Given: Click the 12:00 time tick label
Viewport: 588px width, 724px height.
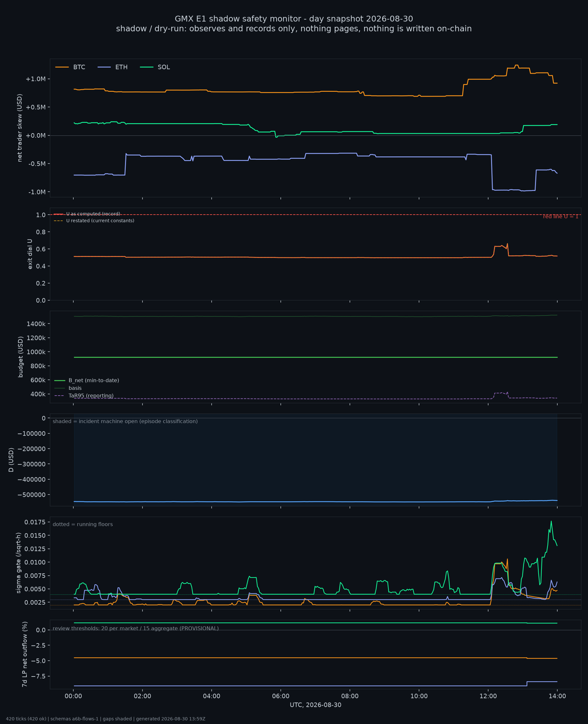Looking at the screenshot, I should [x=488, y=696].
